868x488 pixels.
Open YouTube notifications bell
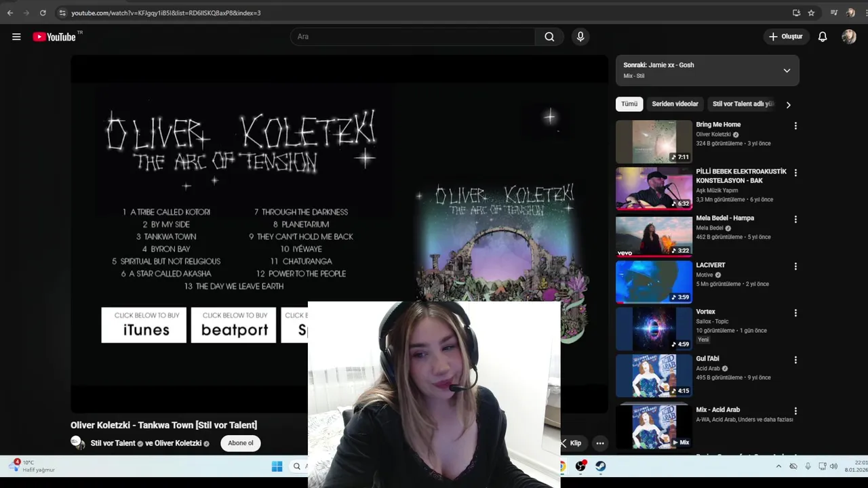823,37
